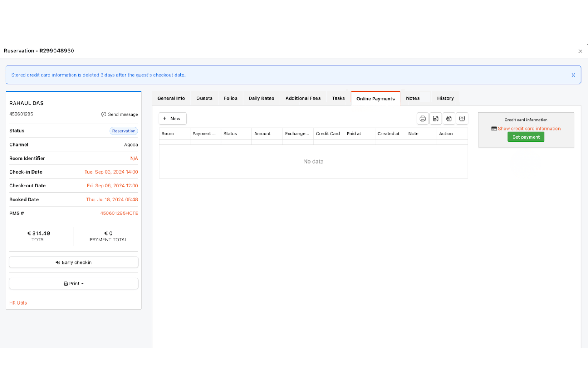588x392 pixels.
Task: Show credit card information link
Action: 529,129
